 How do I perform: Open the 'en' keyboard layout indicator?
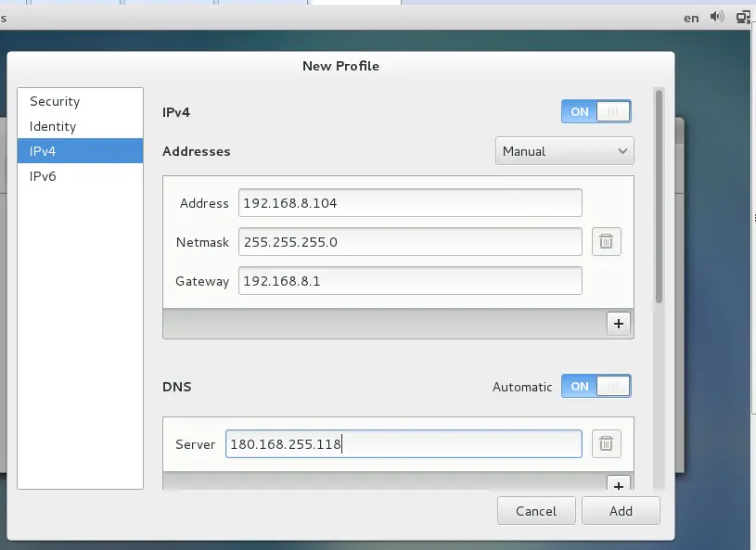691,19
